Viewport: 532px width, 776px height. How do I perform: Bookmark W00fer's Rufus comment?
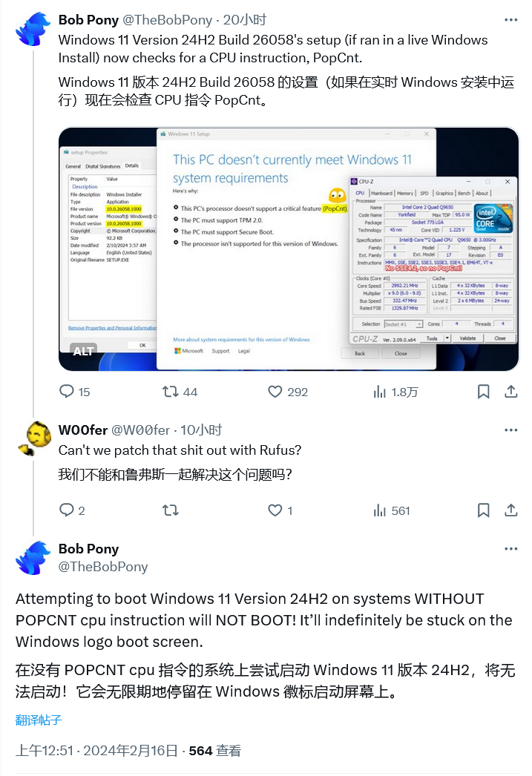[x=484, y=510]
